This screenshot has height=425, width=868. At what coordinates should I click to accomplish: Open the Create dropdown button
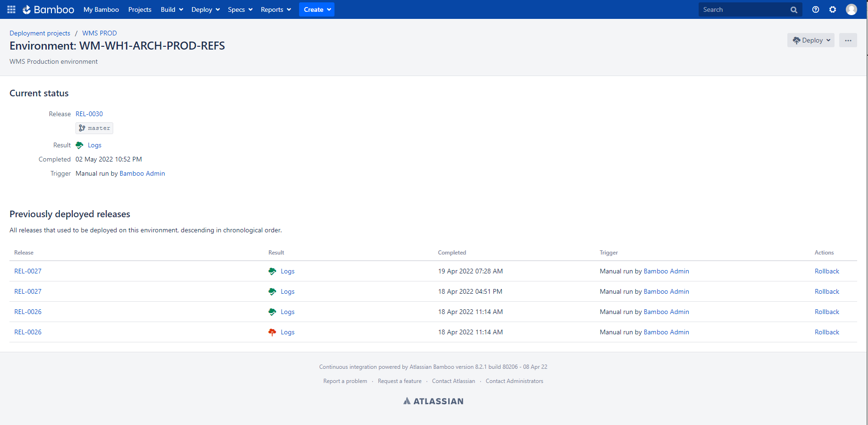click(317, 9)
